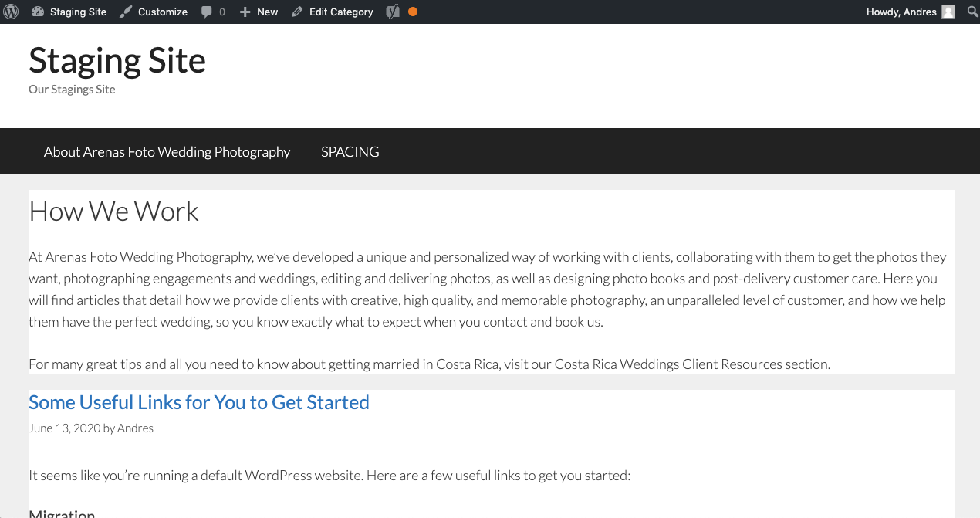Click Andres's avatar thumbnail
Image resolution: width=980 pixels, height=518 pixels.
tap(948, 12)
